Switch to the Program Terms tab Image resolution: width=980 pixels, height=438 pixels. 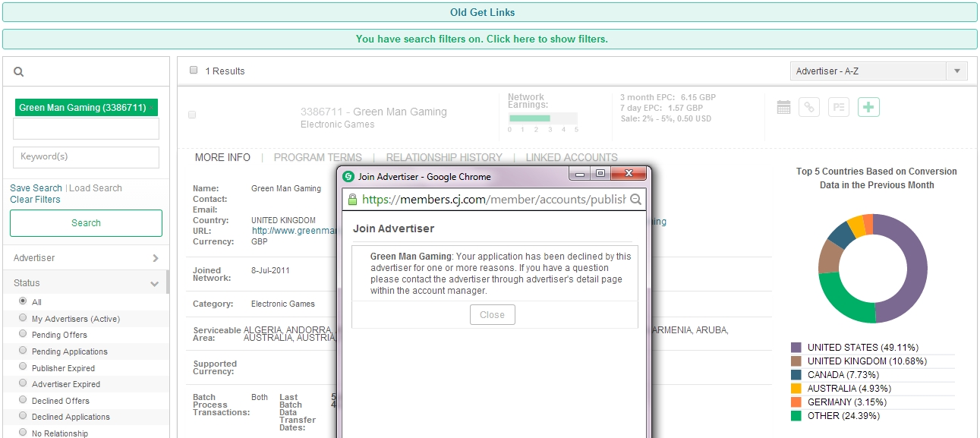click(x=317, y=158)
